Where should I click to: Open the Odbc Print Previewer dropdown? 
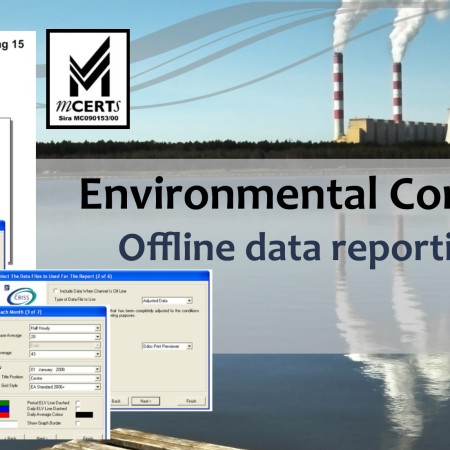[167, 346]
